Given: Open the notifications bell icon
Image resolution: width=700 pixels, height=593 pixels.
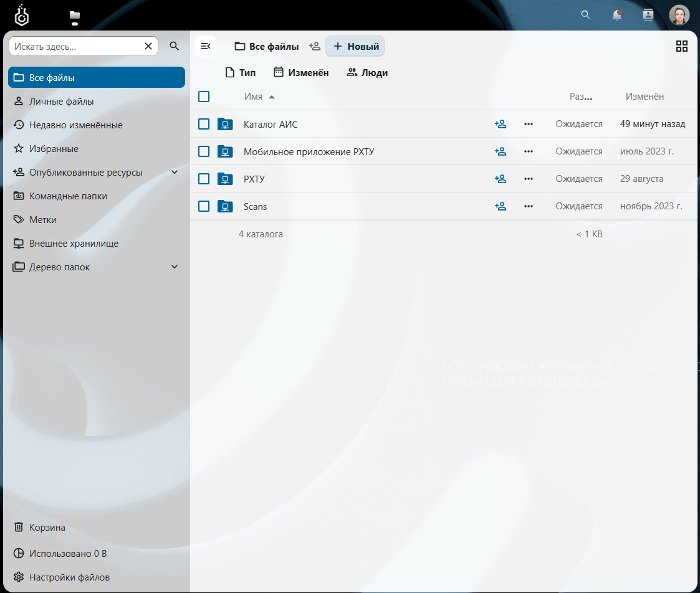Looking at the screenshot, I should click(x=616, y=15).
